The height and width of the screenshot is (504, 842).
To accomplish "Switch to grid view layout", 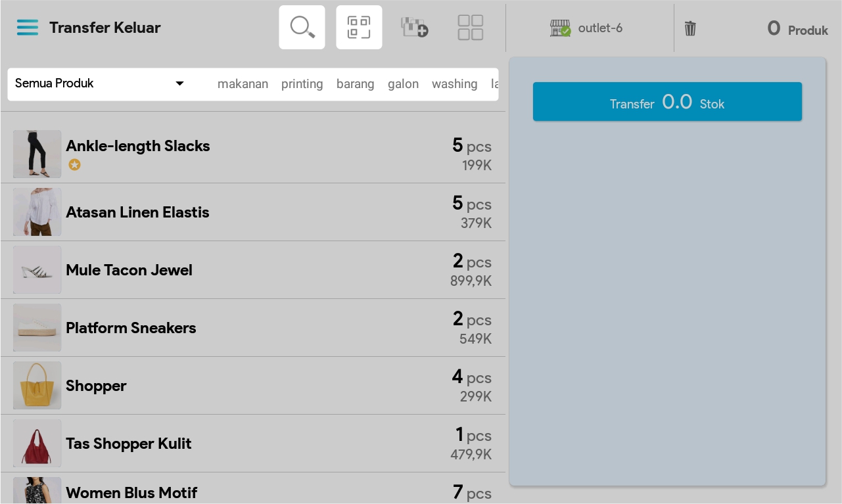I will coord(471,28).
